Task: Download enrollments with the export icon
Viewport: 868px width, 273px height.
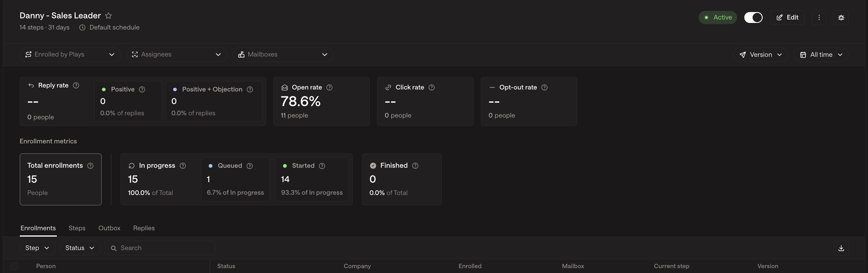Action: pos(841,248)
